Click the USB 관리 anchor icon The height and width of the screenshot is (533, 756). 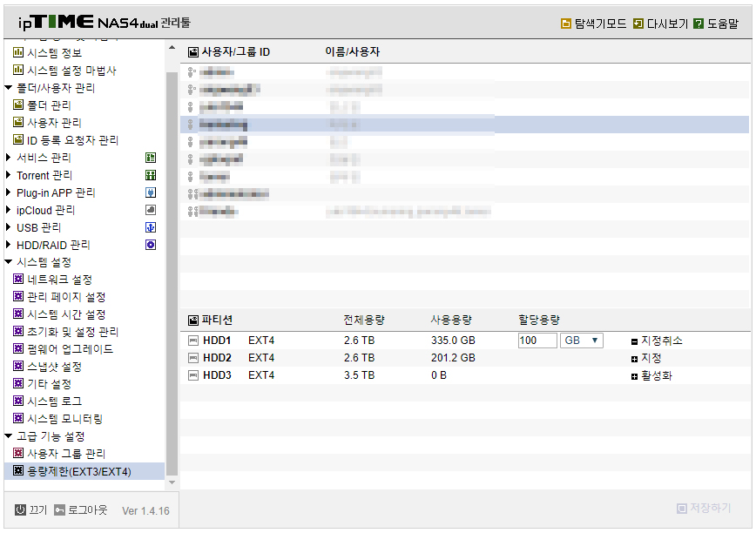(151, 227)
